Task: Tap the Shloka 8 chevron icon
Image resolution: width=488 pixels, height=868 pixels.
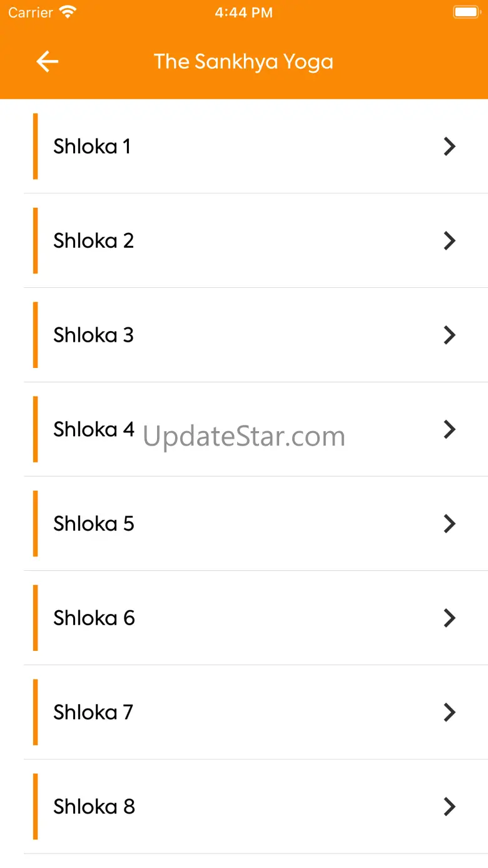Action: [449, 807]
